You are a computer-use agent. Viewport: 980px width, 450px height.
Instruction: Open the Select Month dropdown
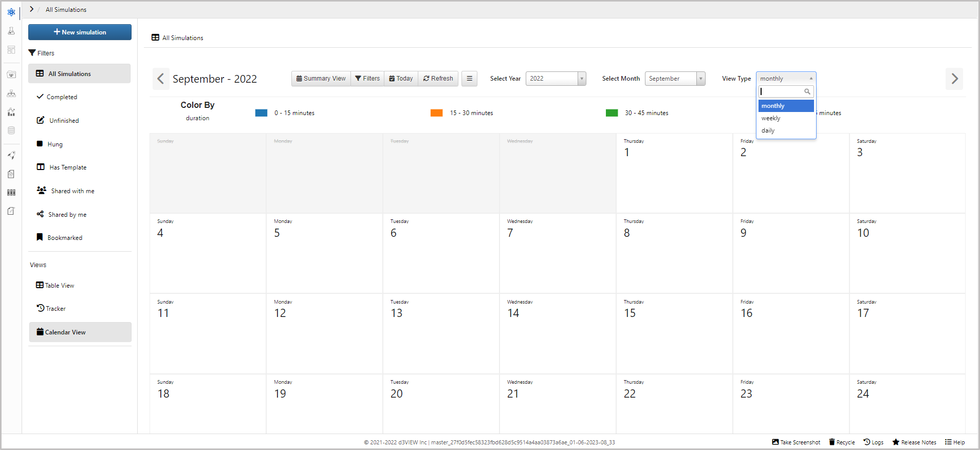tap(675, 79)
